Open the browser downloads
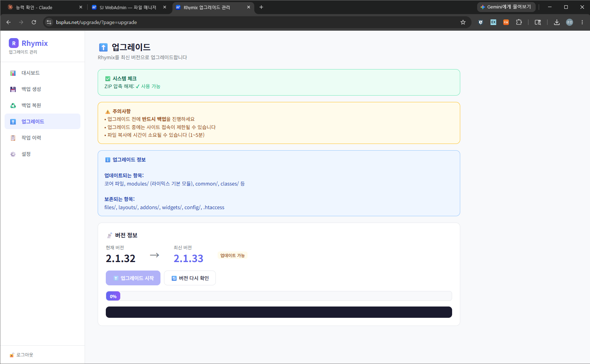 coord(557,22)
